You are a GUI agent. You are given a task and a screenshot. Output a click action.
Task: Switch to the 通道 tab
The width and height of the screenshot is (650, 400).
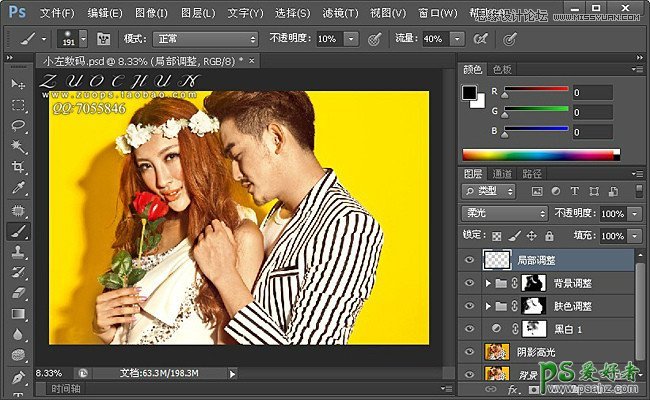(504, 173)
